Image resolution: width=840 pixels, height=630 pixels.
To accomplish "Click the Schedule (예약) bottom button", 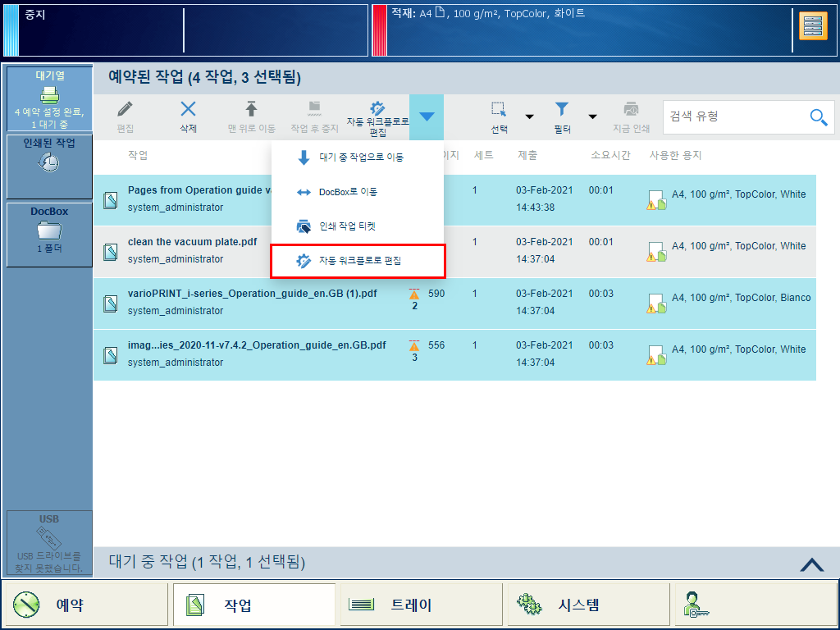I will pos(85,605).
